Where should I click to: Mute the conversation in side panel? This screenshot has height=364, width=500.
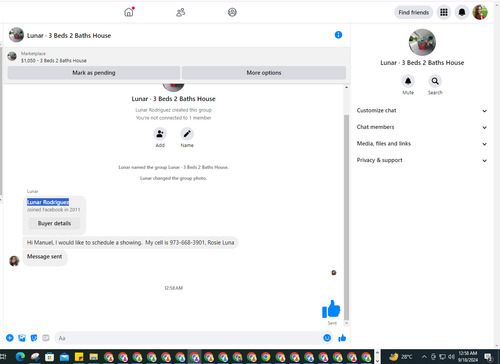point(408,81)
